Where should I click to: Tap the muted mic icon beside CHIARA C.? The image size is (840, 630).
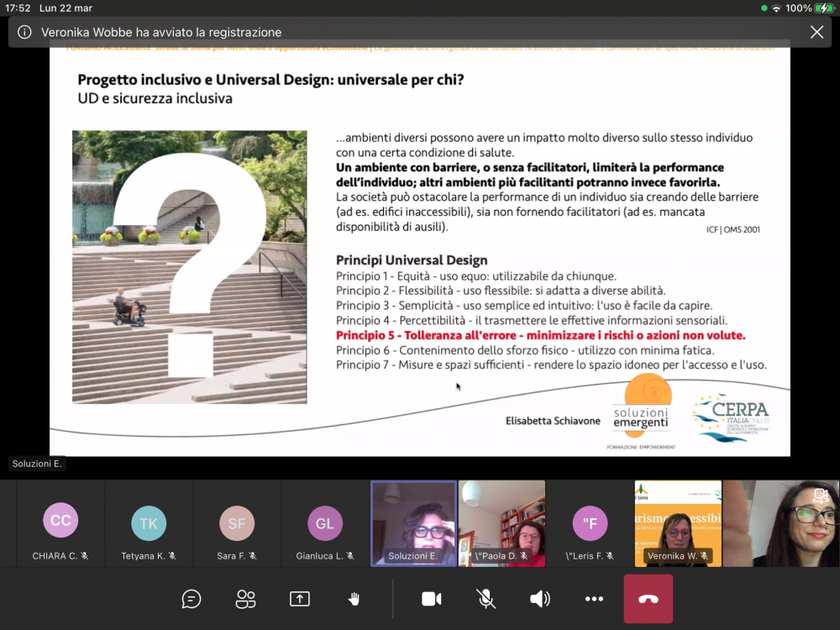click(85, 556)
